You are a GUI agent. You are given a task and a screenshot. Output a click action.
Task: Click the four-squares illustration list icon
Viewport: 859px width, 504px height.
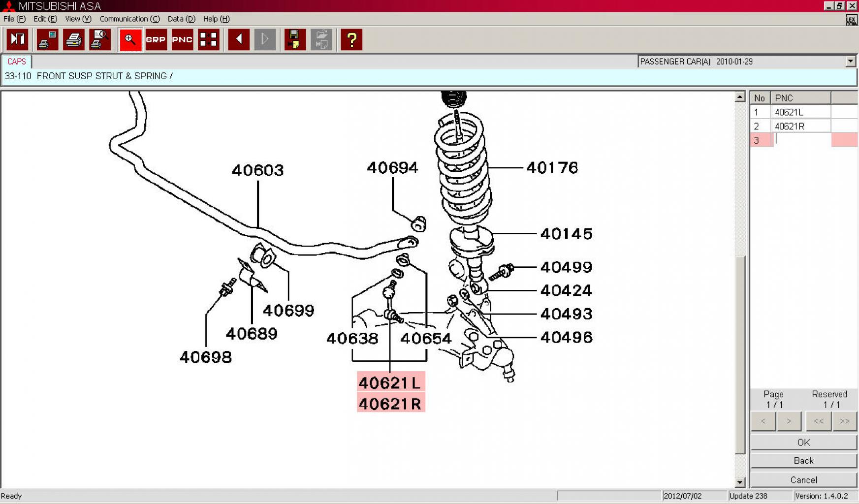tap(208, 39)
